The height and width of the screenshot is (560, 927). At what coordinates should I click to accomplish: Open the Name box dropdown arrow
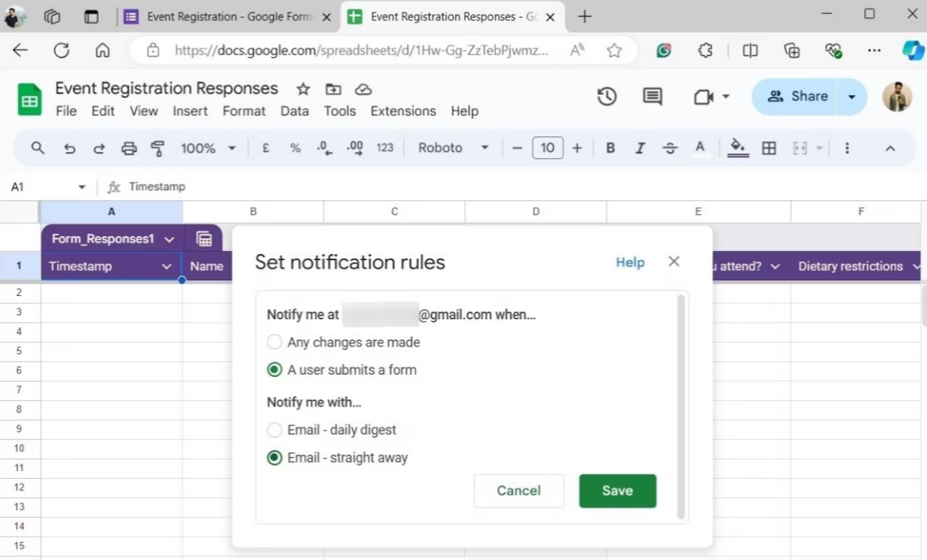point(82,187)
